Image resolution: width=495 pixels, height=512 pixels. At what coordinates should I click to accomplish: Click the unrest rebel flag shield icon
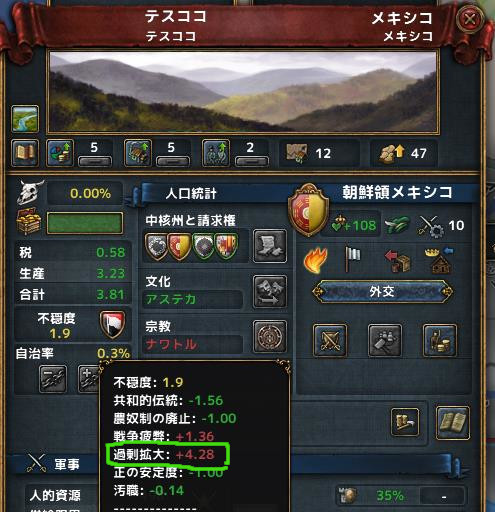pos(113,324)
